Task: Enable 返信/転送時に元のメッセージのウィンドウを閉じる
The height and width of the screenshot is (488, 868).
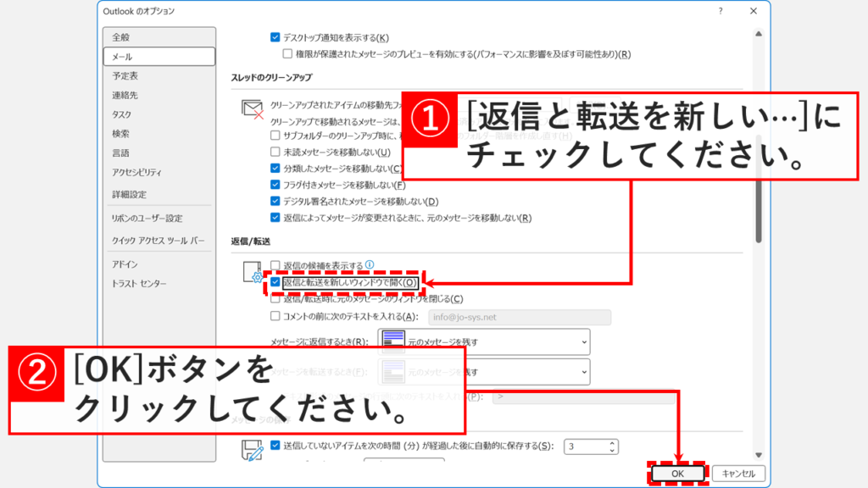Action: 275,299
